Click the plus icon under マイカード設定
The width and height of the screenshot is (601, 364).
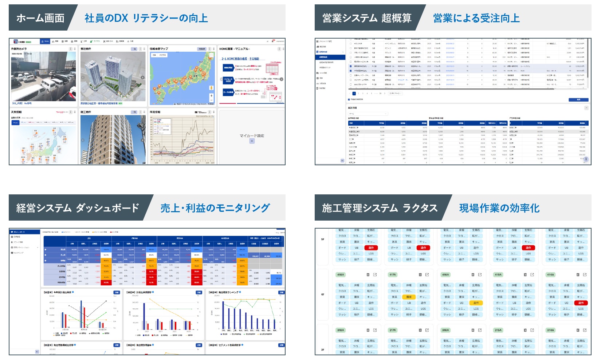coord(252,141)
